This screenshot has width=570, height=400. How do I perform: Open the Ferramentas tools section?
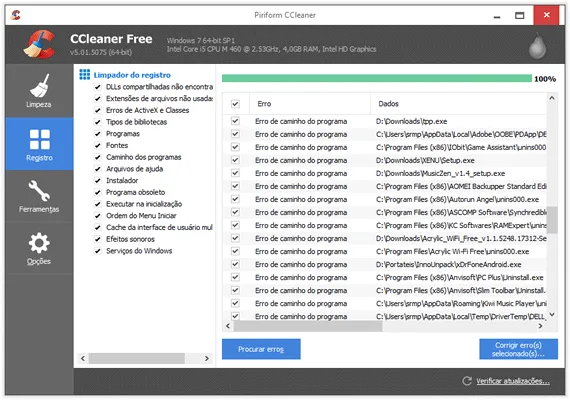point(39,196)
